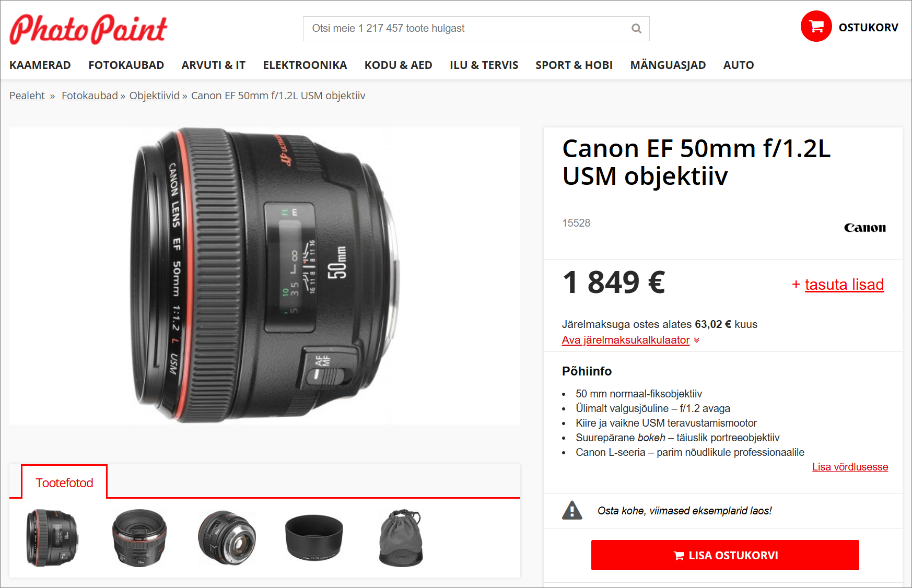Click the Canon brand logo

[864, 228]
